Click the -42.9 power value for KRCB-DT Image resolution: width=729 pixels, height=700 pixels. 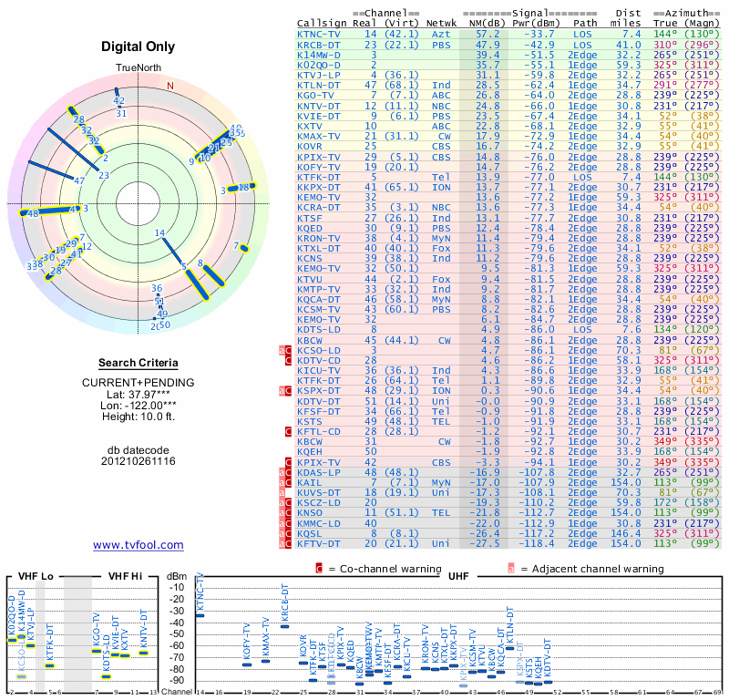coord(539,45)
